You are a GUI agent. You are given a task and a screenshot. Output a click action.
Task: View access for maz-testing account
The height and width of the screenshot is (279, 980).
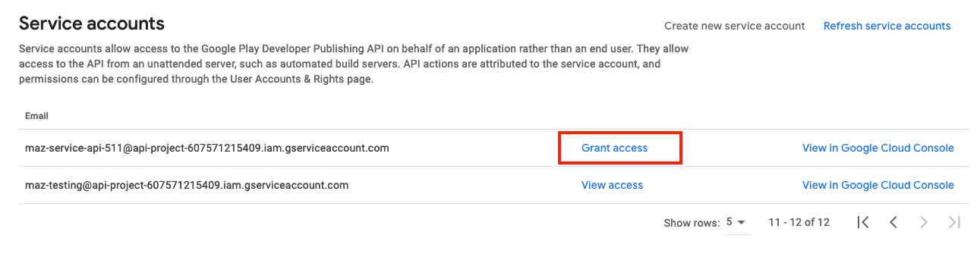[612, 185]
